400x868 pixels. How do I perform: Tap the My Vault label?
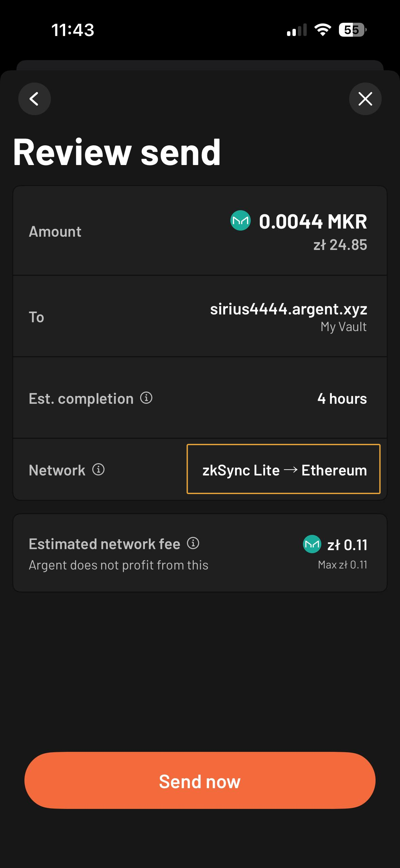click(343, 327)
